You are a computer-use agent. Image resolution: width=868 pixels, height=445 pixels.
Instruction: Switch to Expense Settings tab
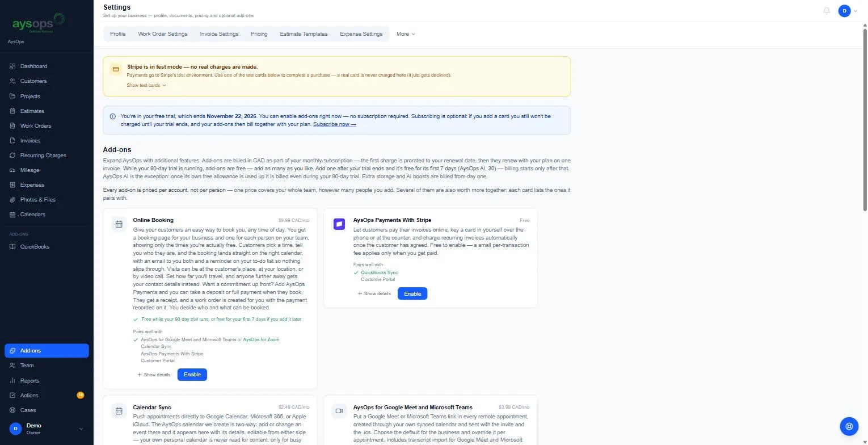click(361, 34)
